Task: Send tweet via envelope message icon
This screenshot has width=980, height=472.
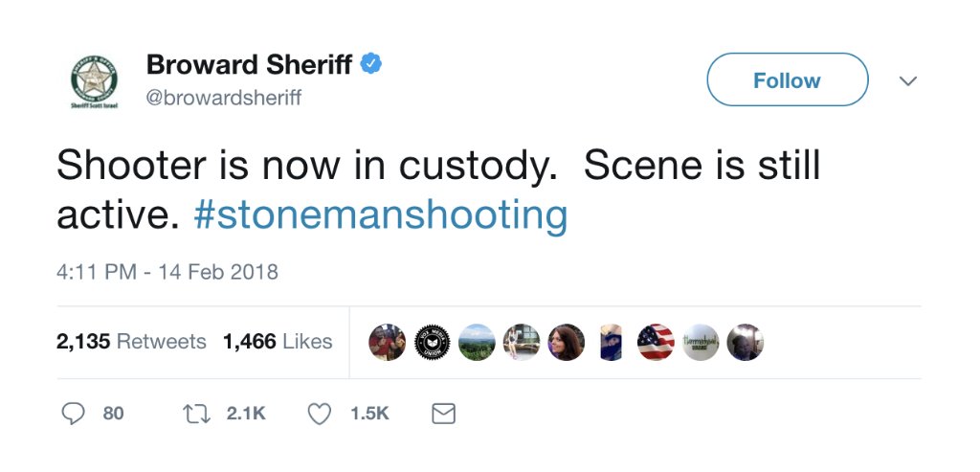Action: tap(443, 413)
